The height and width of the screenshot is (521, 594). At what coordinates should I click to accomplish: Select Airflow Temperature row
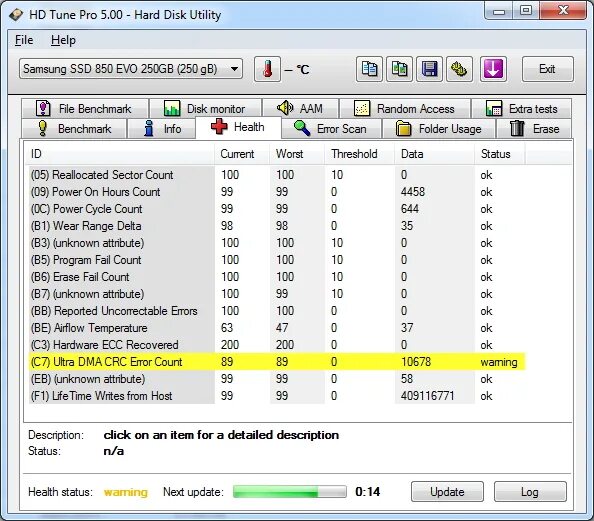click(277, 328)
